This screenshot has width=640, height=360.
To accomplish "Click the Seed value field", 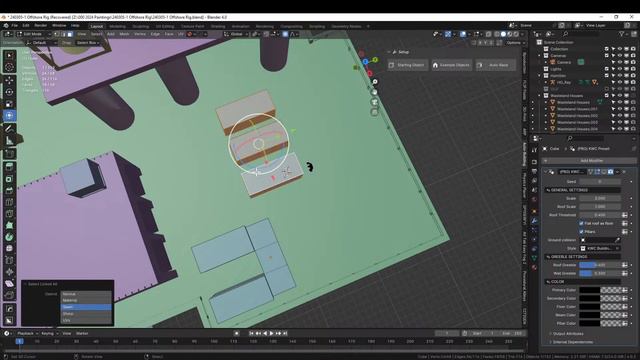I will [600, 182].
